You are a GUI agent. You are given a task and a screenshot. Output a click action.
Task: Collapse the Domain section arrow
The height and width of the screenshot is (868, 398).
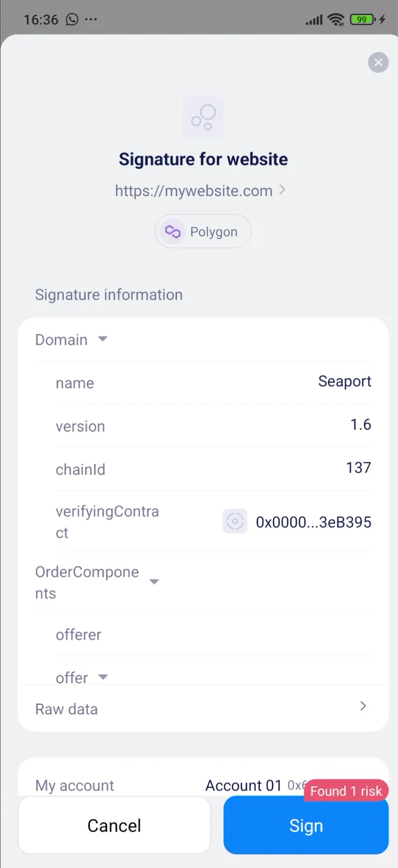tap(103, 339)
